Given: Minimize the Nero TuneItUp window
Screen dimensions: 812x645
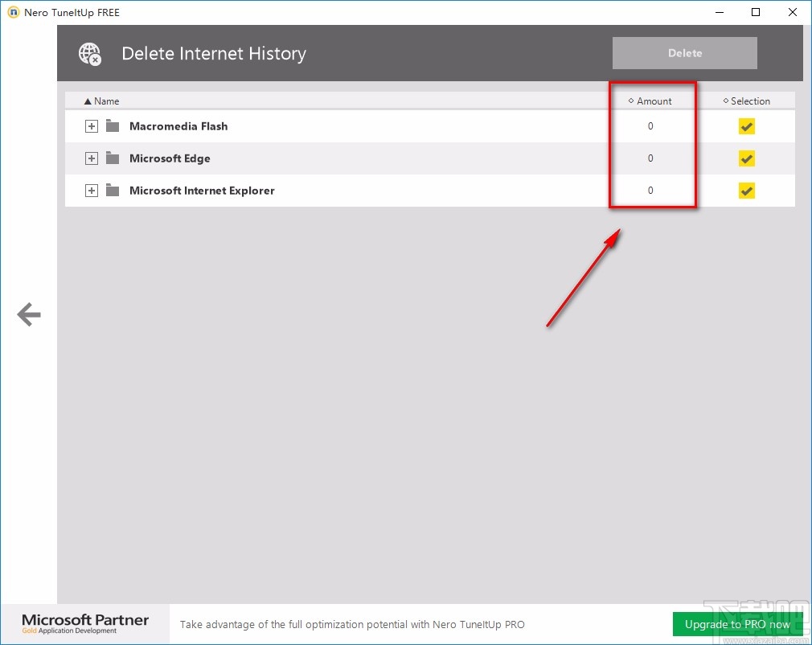Looking at the screenshot, I should click(x=720, y=12).
